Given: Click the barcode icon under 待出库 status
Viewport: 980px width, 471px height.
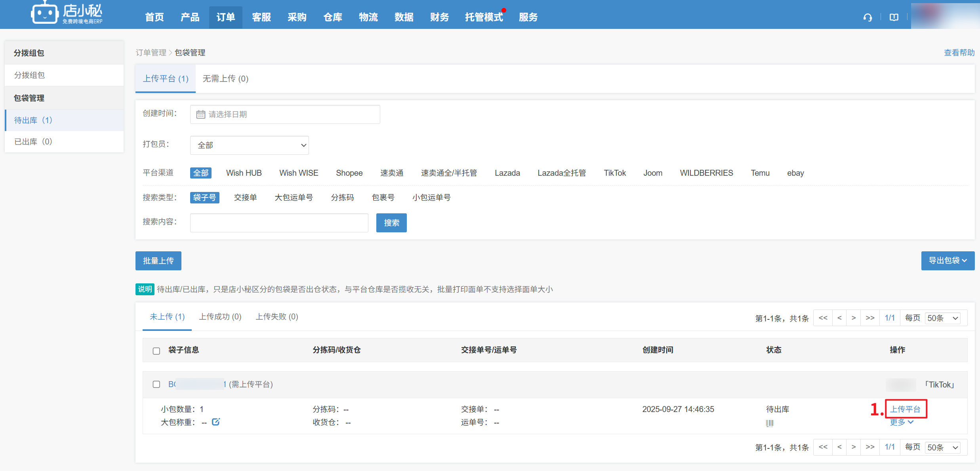Looking at the screenshot, I should 769,423.
